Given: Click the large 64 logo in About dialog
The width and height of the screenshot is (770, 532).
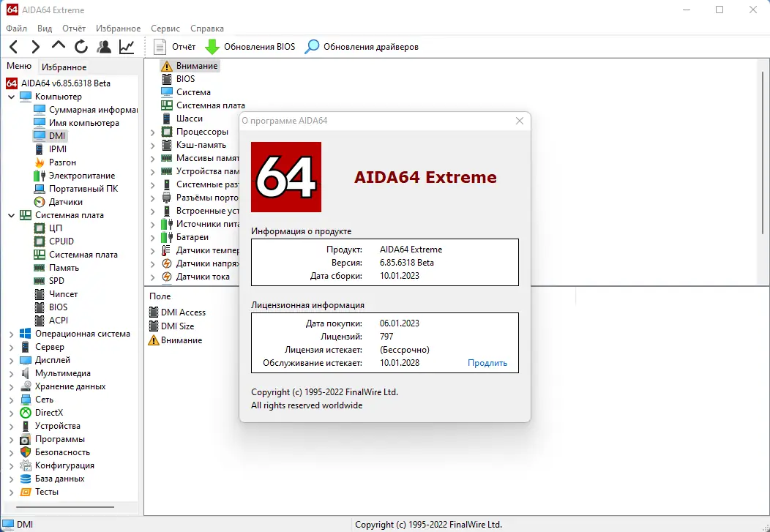Looking at the screenshot, I should [x=285, y=177].
